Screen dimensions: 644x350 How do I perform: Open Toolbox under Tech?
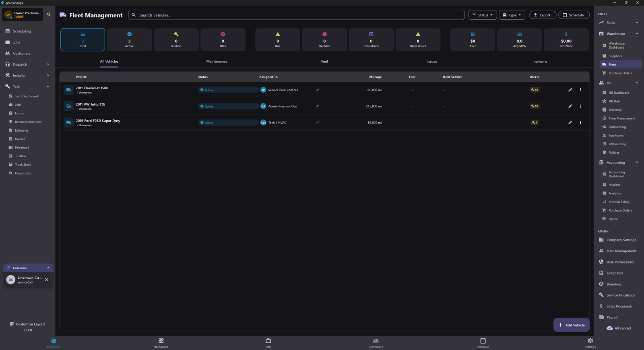(x=21, y=156)
